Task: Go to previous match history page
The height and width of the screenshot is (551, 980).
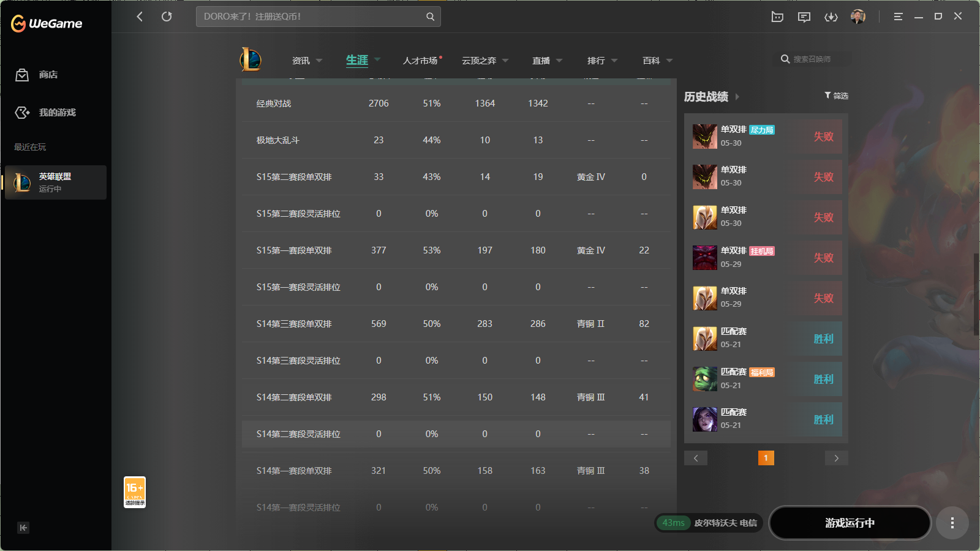Action: click(696, 458)
